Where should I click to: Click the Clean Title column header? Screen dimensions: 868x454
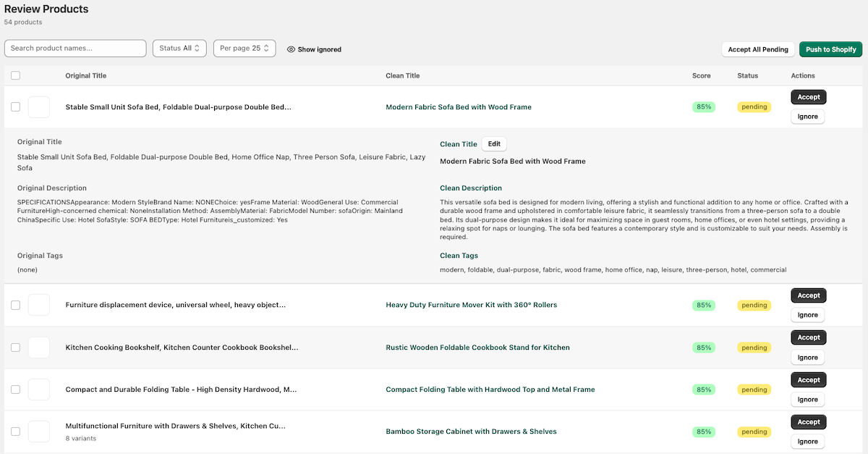tap(403, 75)
